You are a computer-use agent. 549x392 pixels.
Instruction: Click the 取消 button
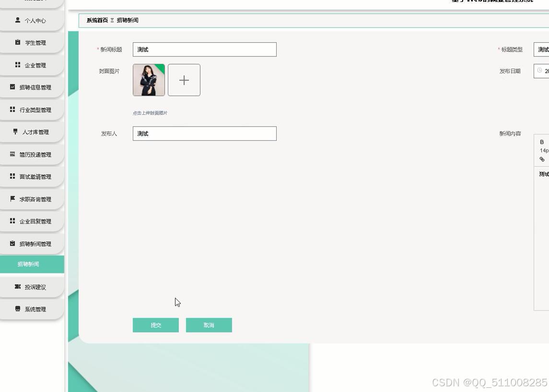tap(209, 325)
